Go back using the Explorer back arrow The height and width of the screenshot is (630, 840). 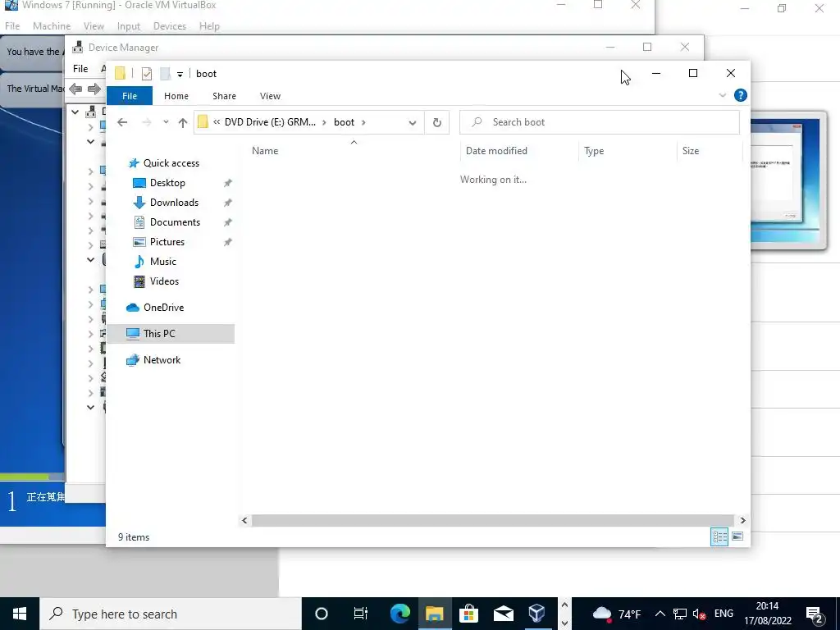pyautogui.click(x=122, y=122)
